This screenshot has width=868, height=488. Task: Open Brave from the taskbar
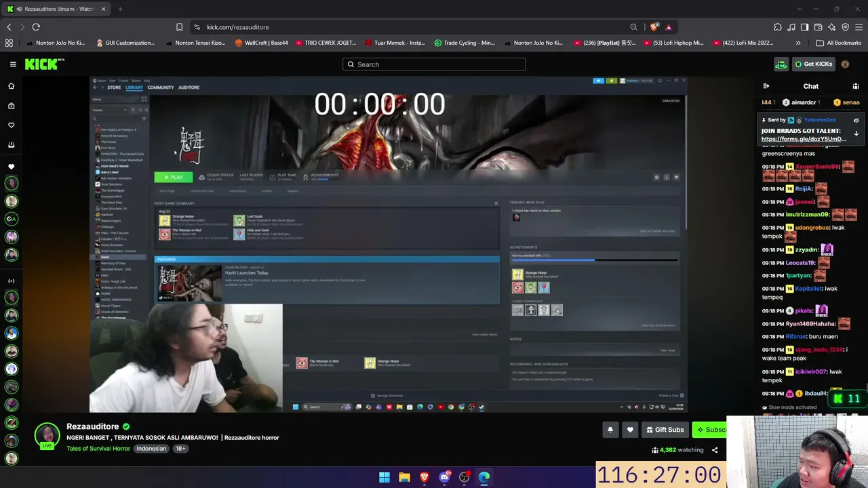point(425,477)
